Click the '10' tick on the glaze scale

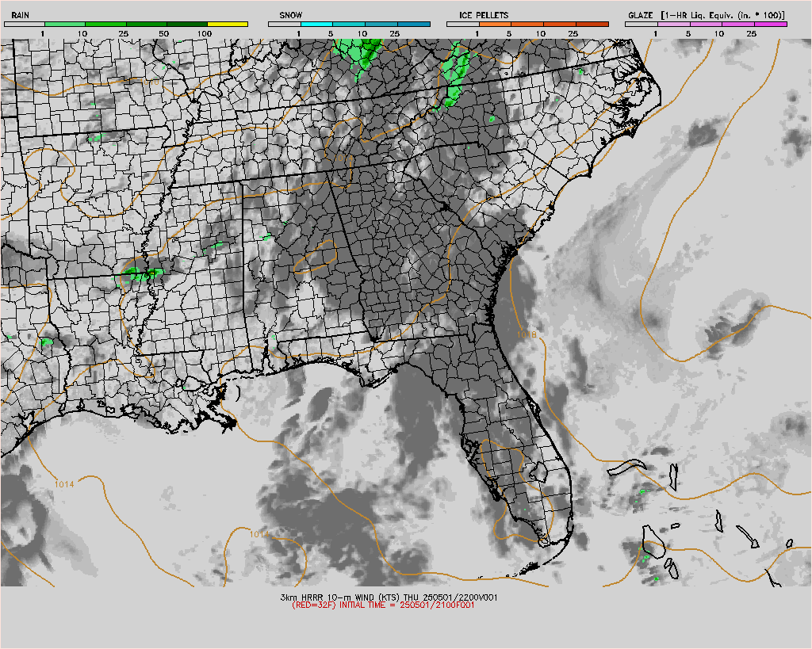coord(719,33)
